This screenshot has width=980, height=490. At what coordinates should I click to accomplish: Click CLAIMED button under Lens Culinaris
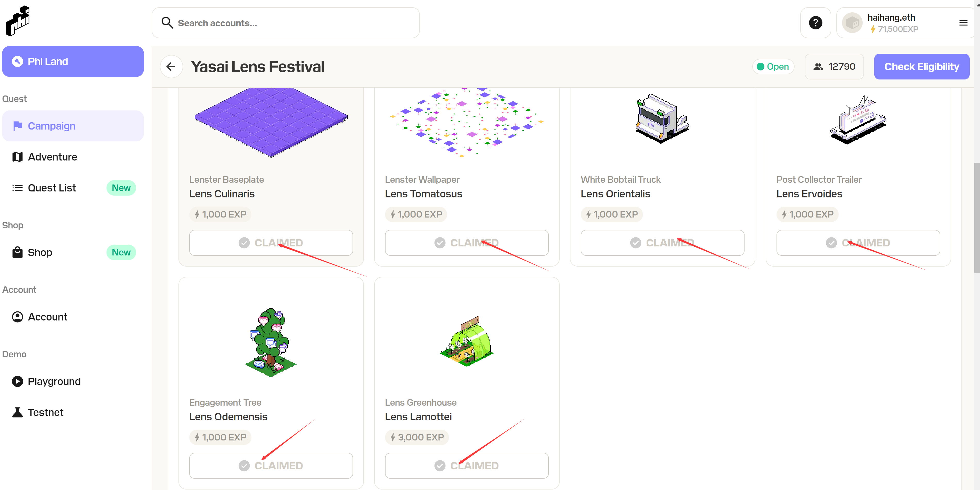[x=271, y=243]
